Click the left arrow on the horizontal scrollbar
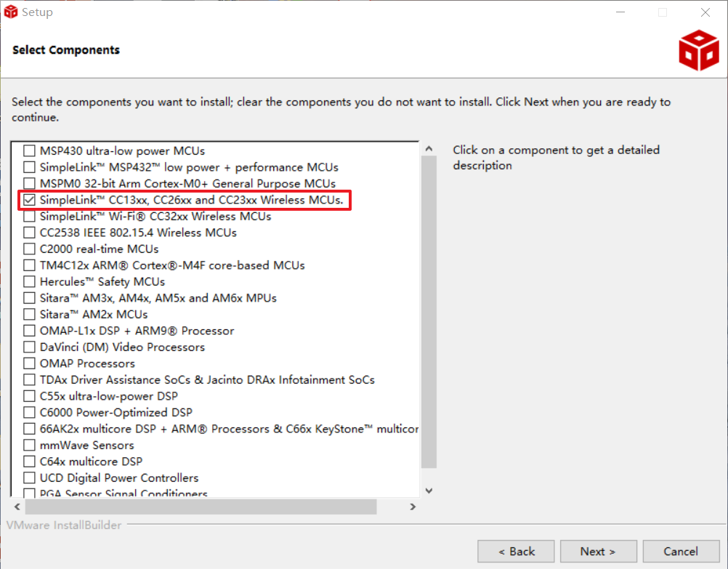 [x=16, y=507]
